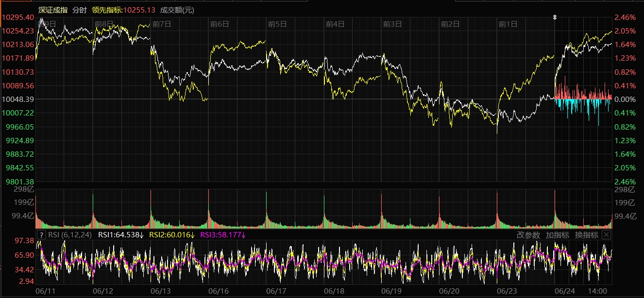
Task: Click the RSI3:58.177 value
Action: 223,235
